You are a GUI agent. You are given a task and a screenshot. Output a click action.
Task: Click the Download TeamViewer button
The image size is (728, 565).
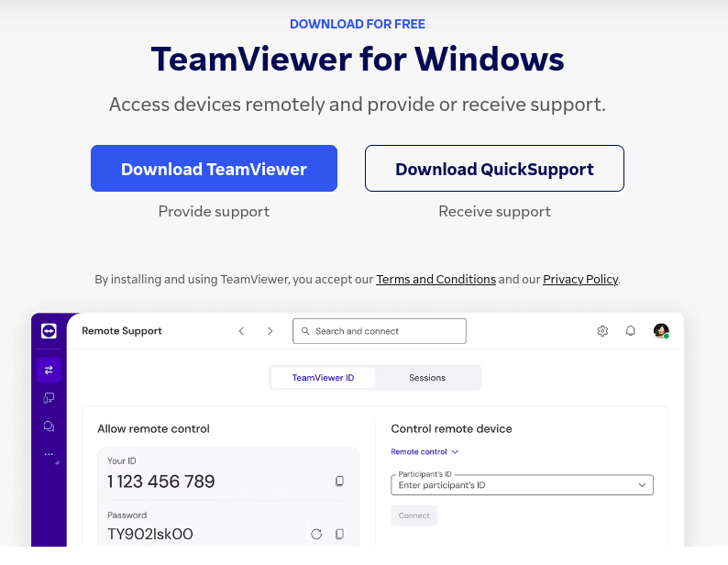point(214,168)
